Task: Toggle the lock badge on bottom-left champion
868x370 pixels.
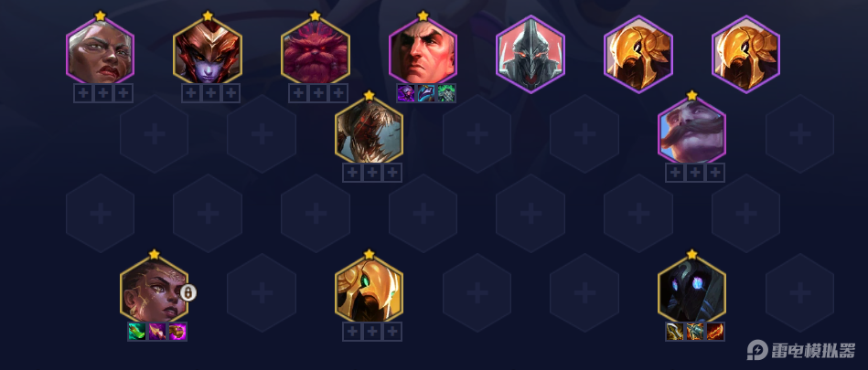Action: click(x=188, y=292)
